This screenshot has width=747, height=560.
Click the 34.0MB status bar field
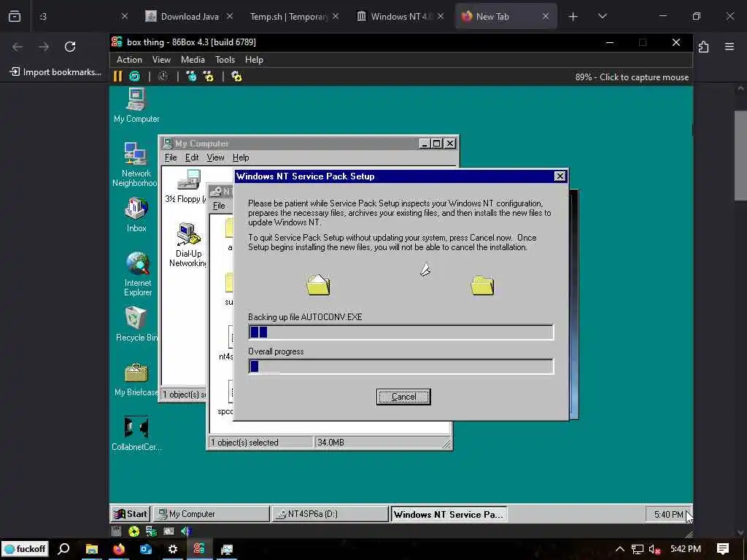pos(382,443)
